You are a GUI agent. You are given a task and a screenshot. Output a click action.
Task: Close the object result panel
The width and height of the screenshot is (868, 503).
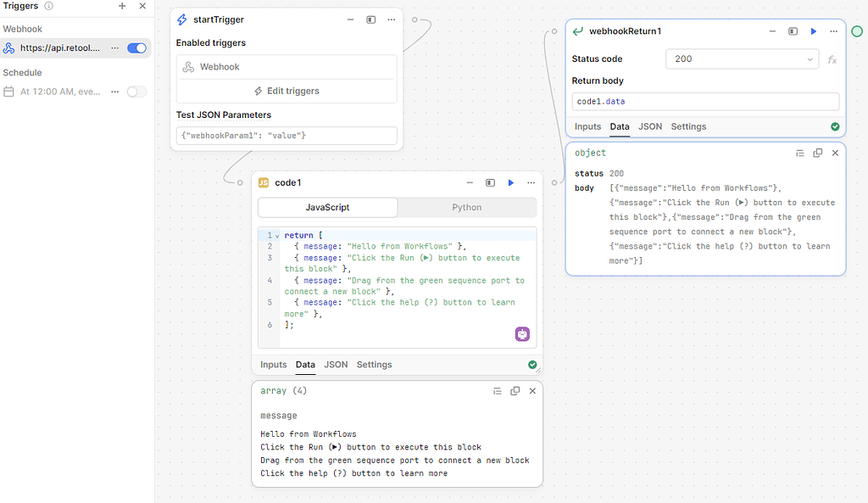coord(835,154)
